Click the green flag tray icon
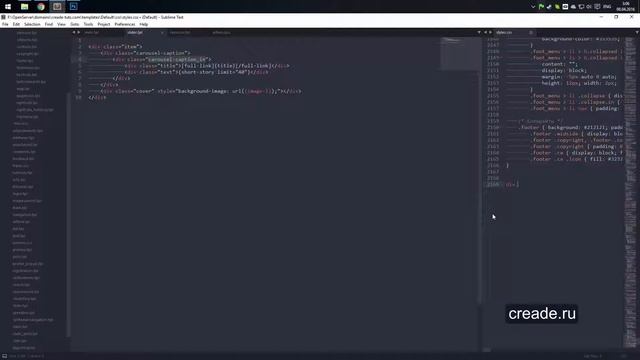Image resolution: width=640 pixels, height=360 pixels. [x=541, y=7]
